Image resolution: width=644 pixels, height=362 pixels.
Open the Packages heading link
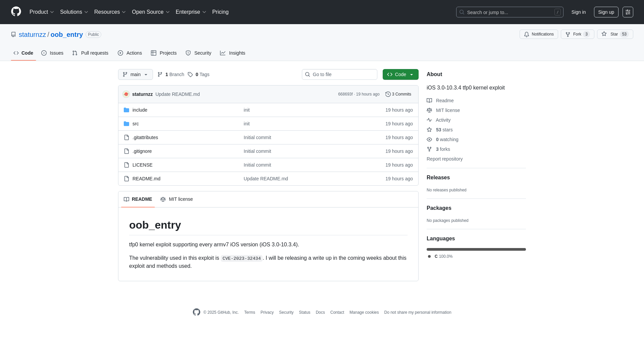click(x=439, y=208)
